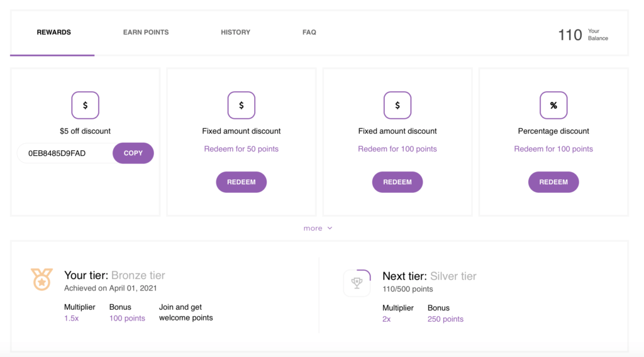The height and width of the screenshot is (357, 644).
Task: Click the Bronze tier medal icon
Action: tap(42, 280)
